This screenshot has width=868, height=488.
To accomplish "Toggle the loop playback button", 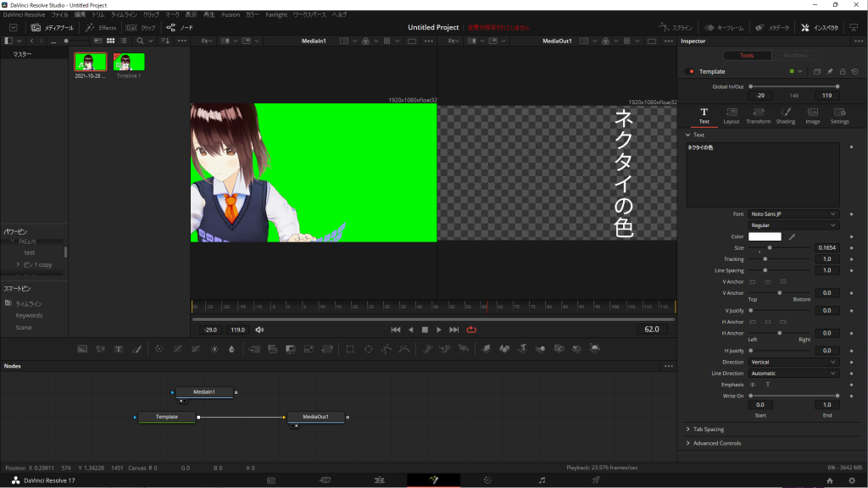I will coord(471,330).
